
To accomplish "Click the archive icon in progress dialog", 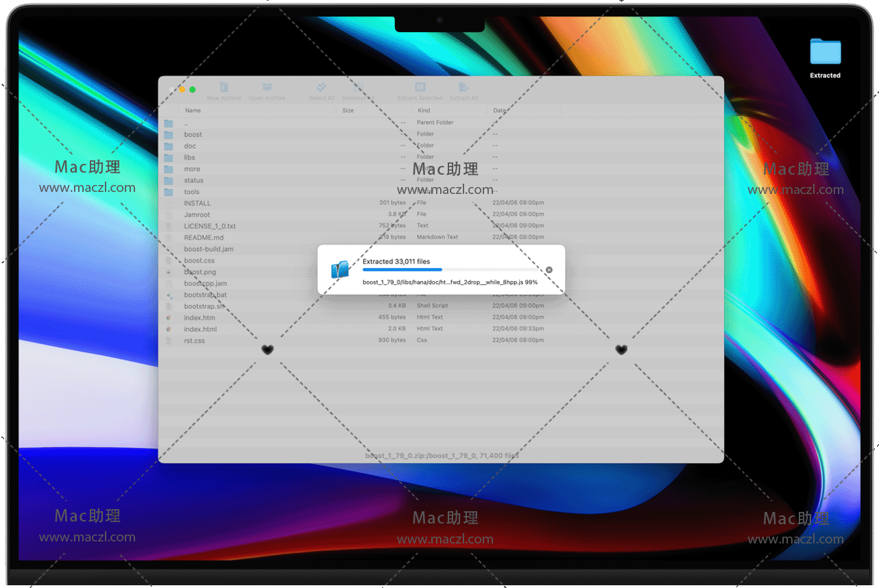I will click(340, 269).
